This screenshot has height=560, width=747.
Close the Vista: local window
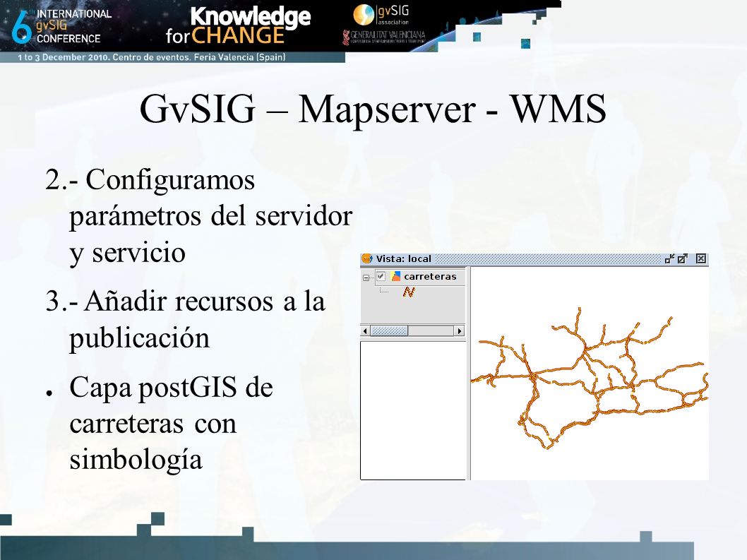pyautogui.click(x=701, y=258)
